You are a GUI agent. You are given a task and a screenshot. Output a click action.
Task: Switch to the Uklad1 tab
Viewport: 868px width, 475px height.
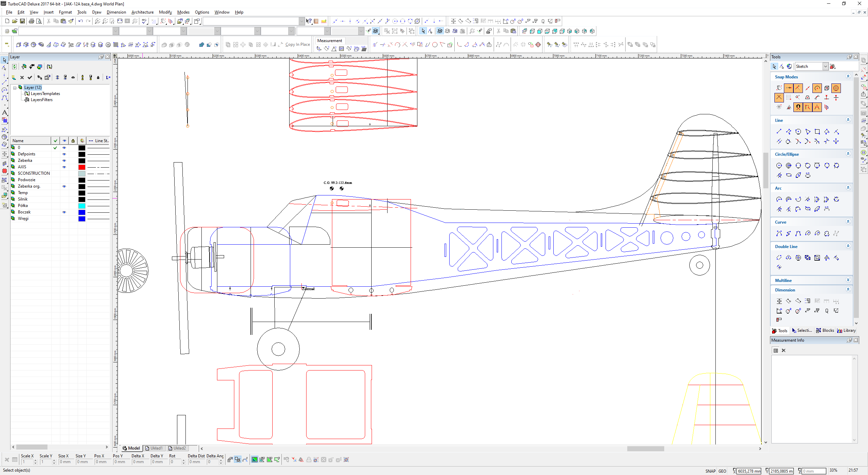click(154, 448)
